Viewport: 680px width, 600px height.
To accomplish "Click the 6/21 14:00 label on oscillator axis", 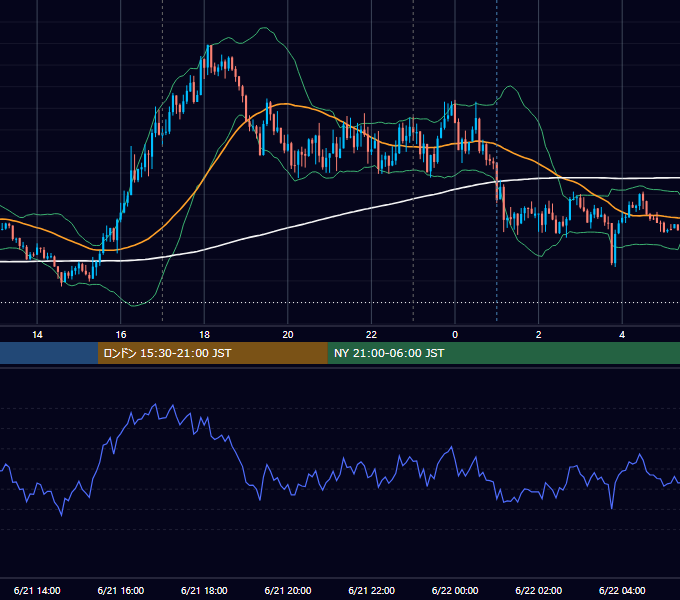I will 37,590.
